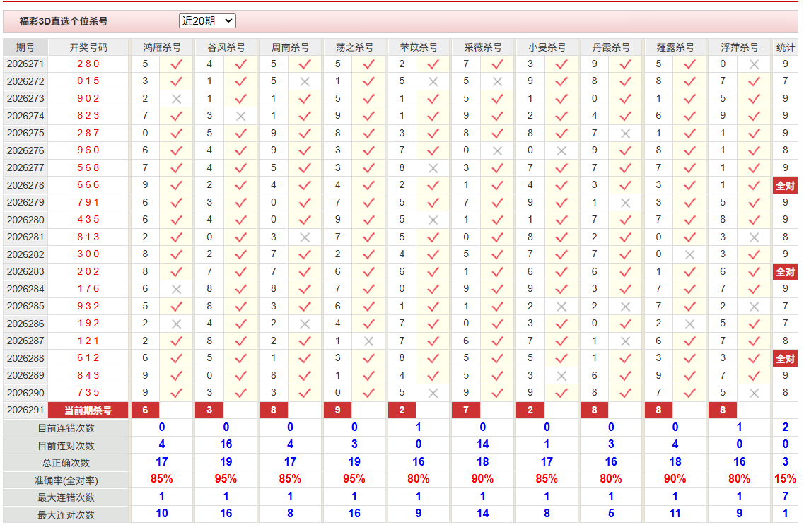
Task: Click the X mark for 浮萍杀号 in row 2026271
Action: 754,64
